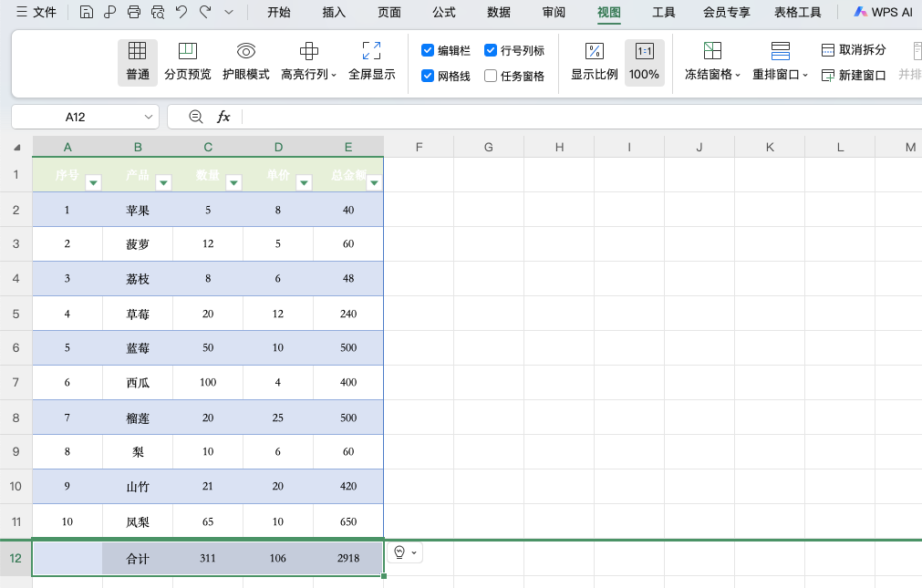Switch to the 插入 tab
Image resolution: width=922 pixels, height=588 pixels.
[334, 12]
